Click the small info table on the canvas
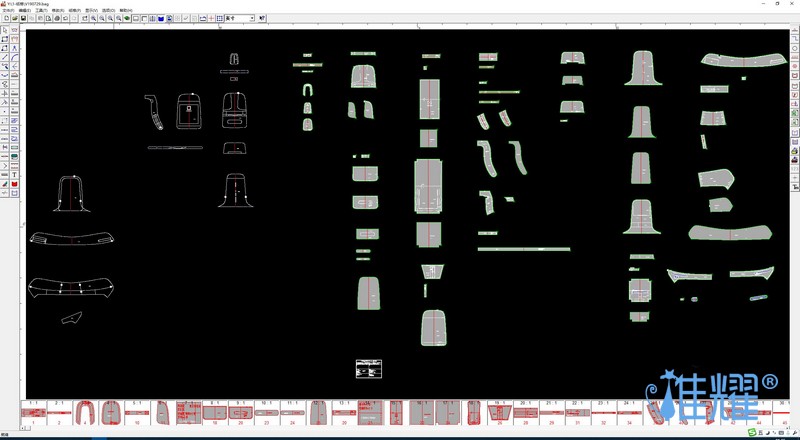 tap(369, 368)
